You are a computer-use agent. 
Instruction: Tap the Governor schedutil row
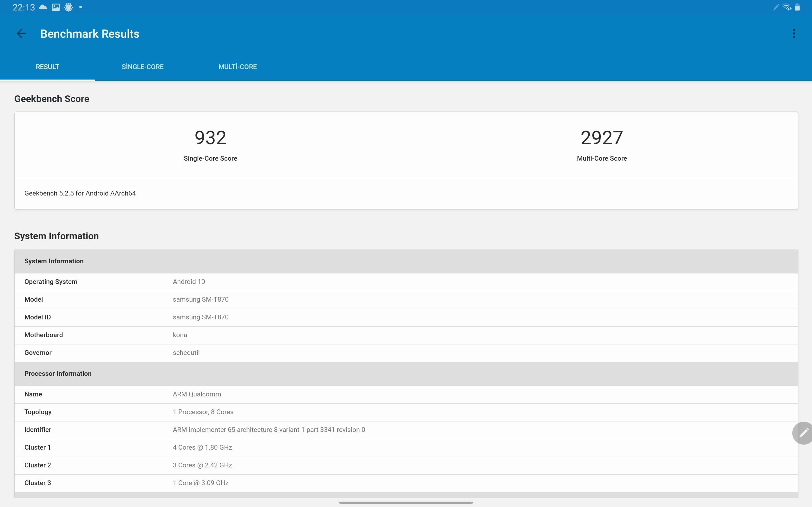pos(406,353)
